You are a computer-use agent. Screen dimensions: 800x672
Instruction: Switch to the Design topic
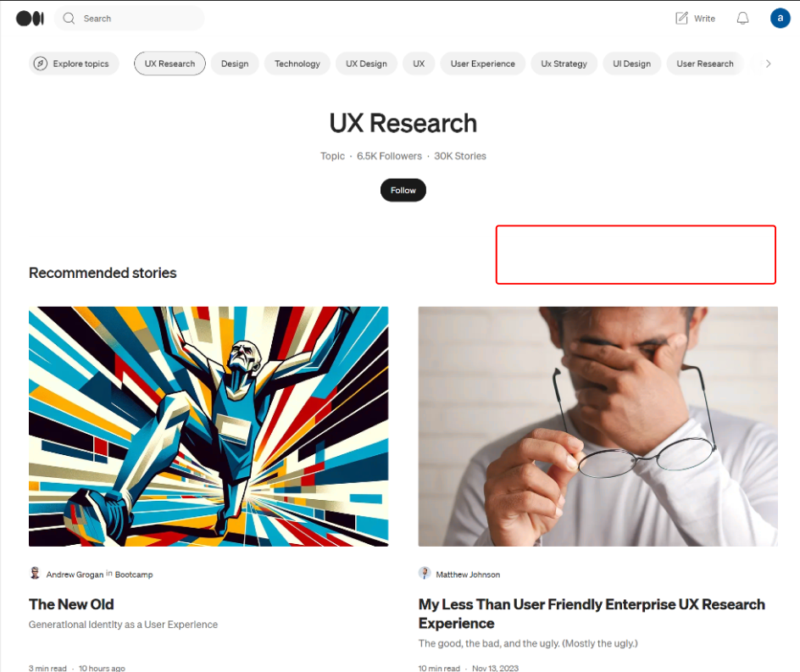pyautogui.click(x=235, y=64)
